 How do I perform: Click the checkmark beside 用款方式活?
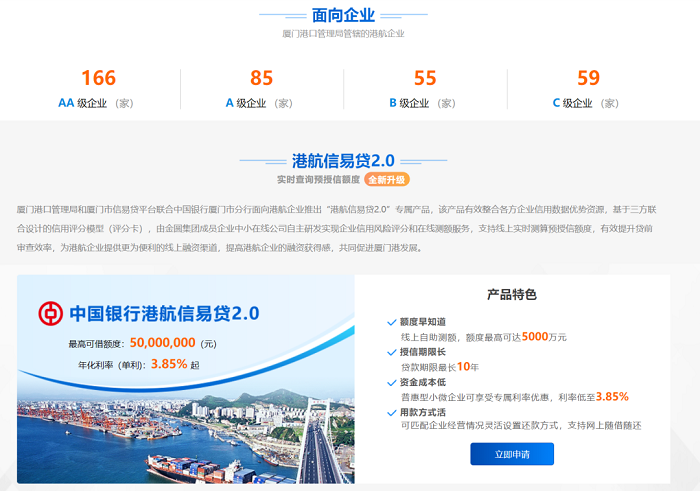391,411
